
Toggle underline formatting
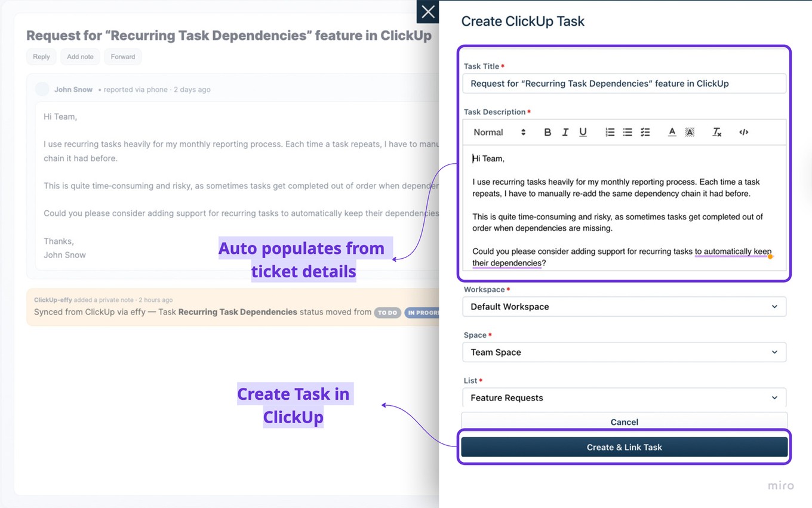pyautogui.click(x=583, y=132)
